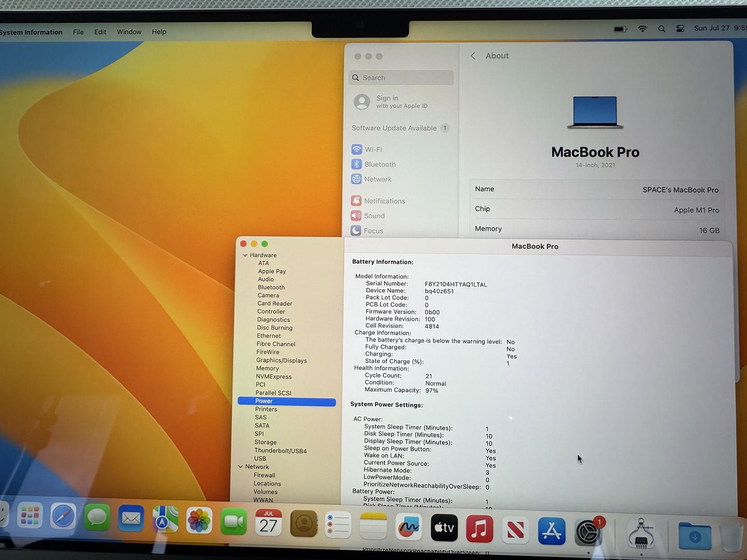Viewport: 747px width, 560px height.
Task: Select Audio in hardware list
Action: (266, 279)
